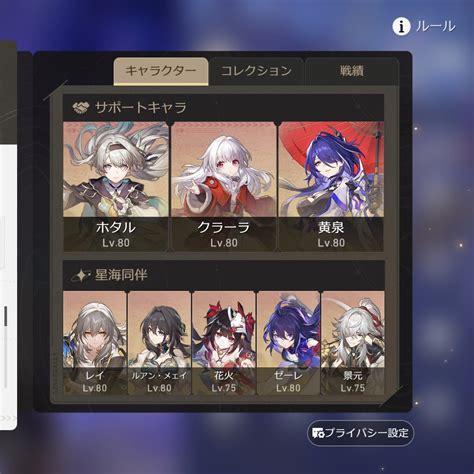Open the コレクション tab
Image resolution: width=474 pixels, height=474 pixels.
pos(256,71)
